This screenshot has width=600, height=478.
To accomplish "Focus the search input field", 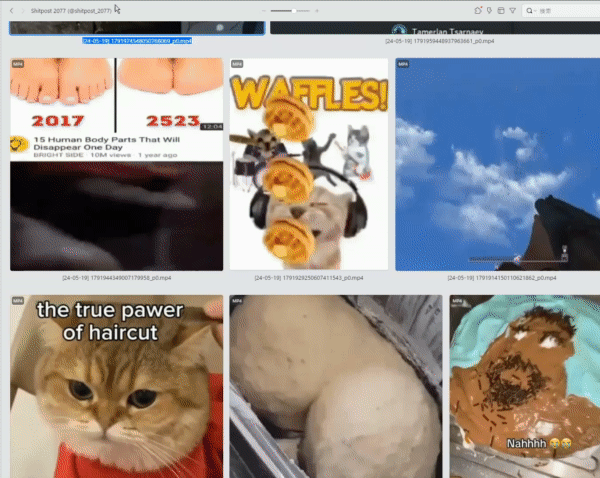I will pos(561,11).
